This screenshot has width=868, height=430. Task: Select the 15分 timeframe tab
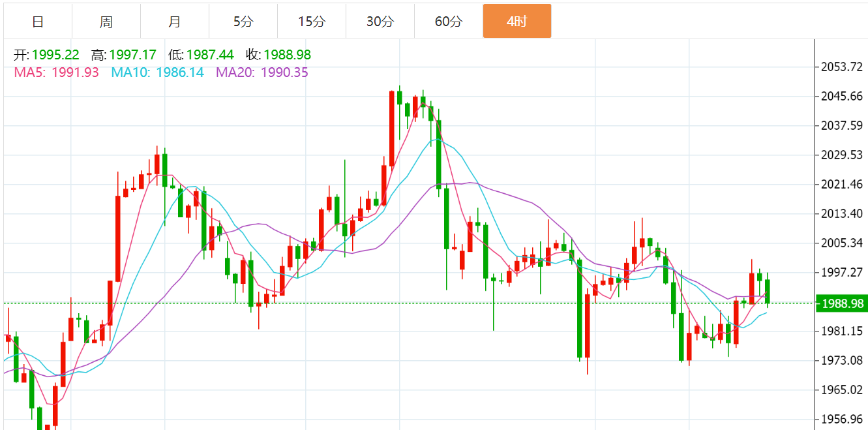coord(312,22)
